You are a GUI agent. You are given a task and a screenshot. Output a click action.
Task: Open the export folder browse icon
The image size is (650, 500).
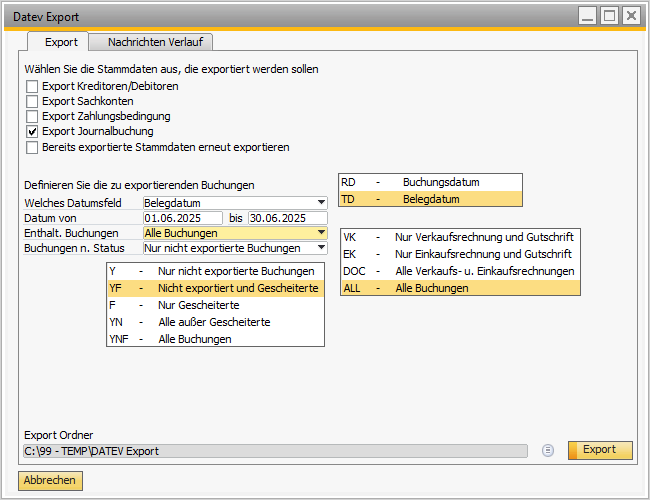[548, 450]
